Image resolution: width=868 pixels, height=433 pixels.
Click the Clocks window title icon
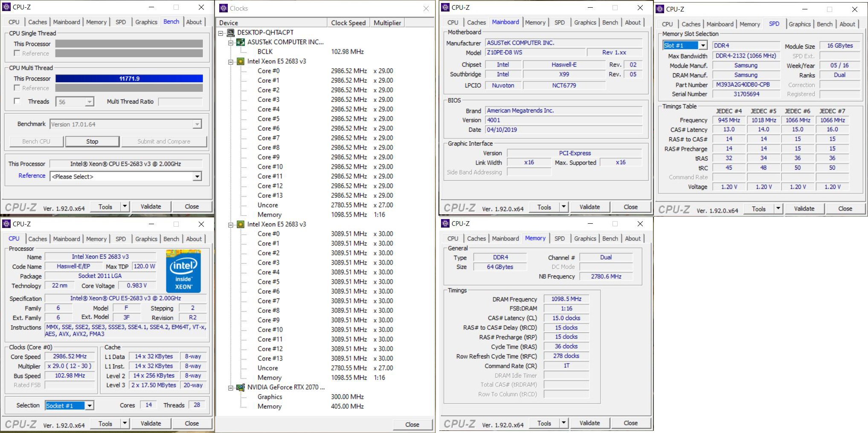[224, 8]
